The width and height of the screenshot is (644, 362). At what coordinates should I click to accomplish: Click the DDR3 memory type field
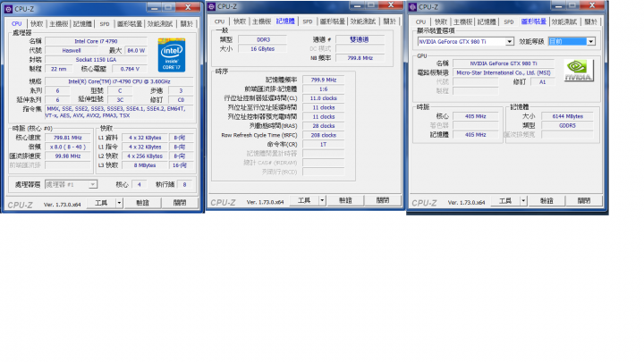[263, 40]
